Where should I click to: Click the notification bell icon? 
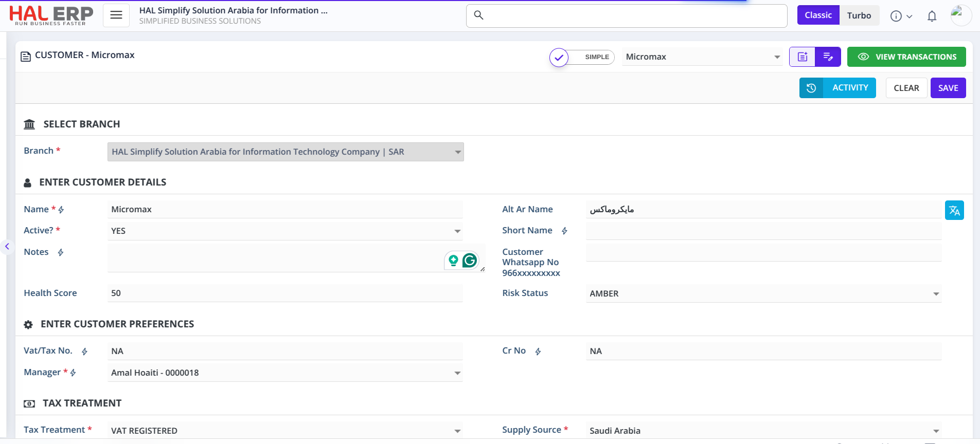click(x=932, y=16)
